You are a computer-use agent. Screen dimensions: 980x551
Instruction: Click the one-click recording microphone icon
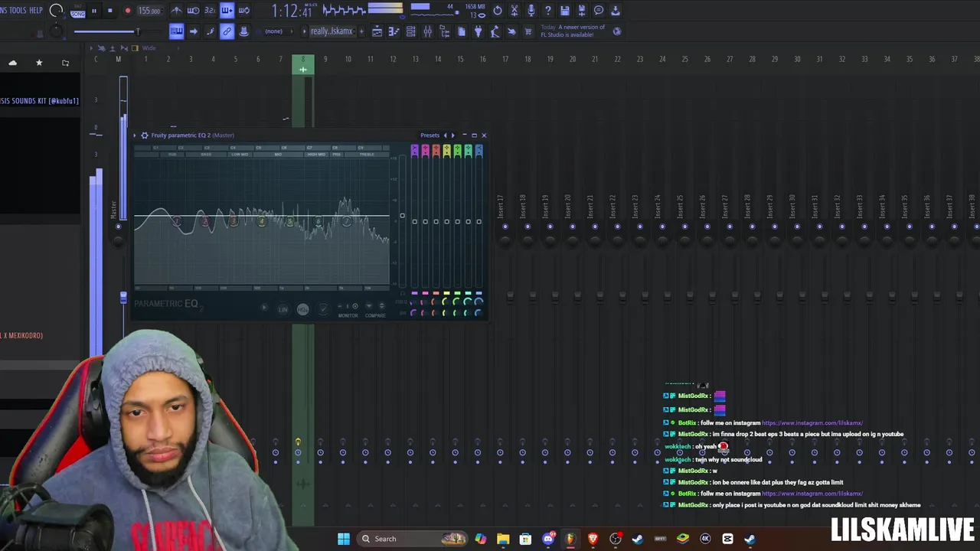531,11
